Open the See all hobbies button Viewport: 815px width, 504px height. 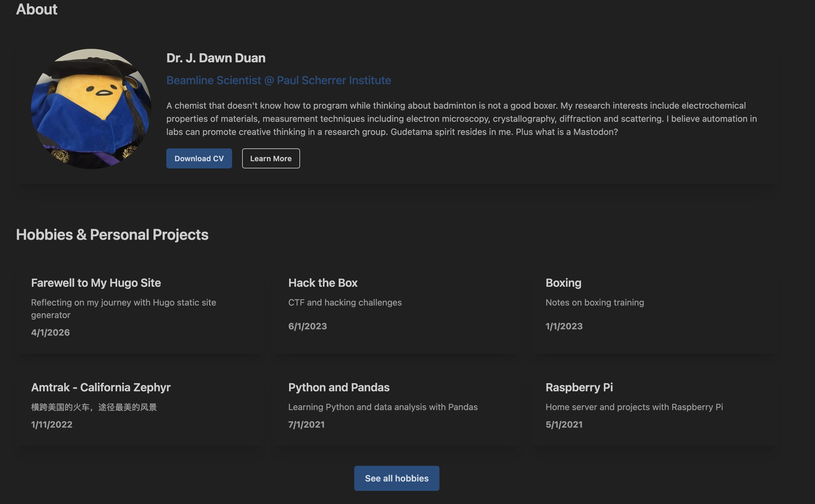pos(396,478)
